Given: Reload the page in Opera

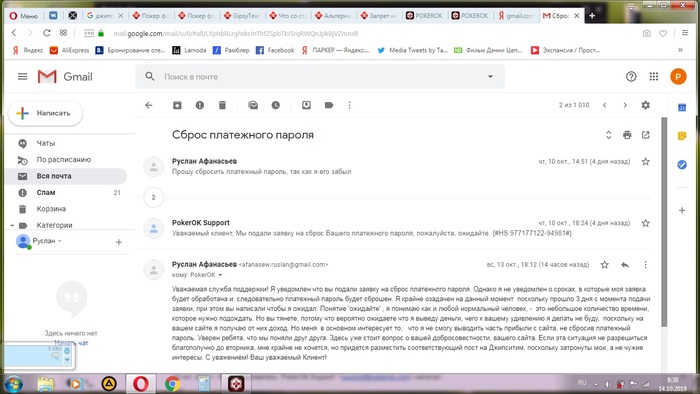Looking at the screenshot, I should pyautogui.click(x=46, y=33).
